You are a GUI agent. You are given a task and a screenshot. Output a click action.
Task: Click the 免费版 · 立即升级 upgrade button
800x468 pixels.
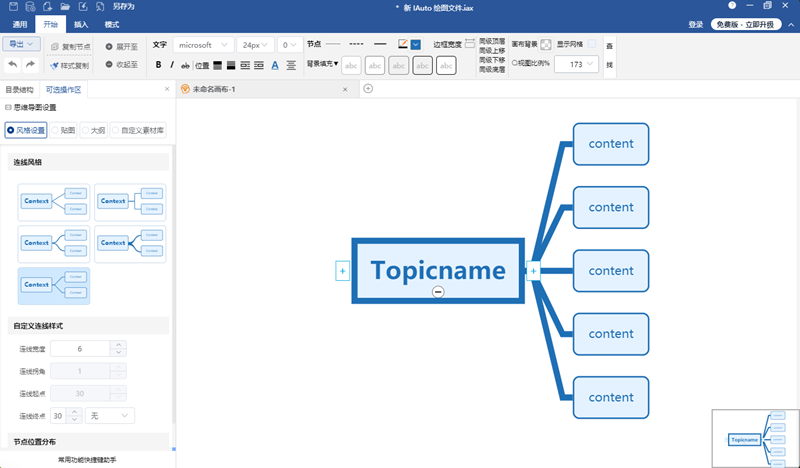pyautogui.click(x=743, y=24)
